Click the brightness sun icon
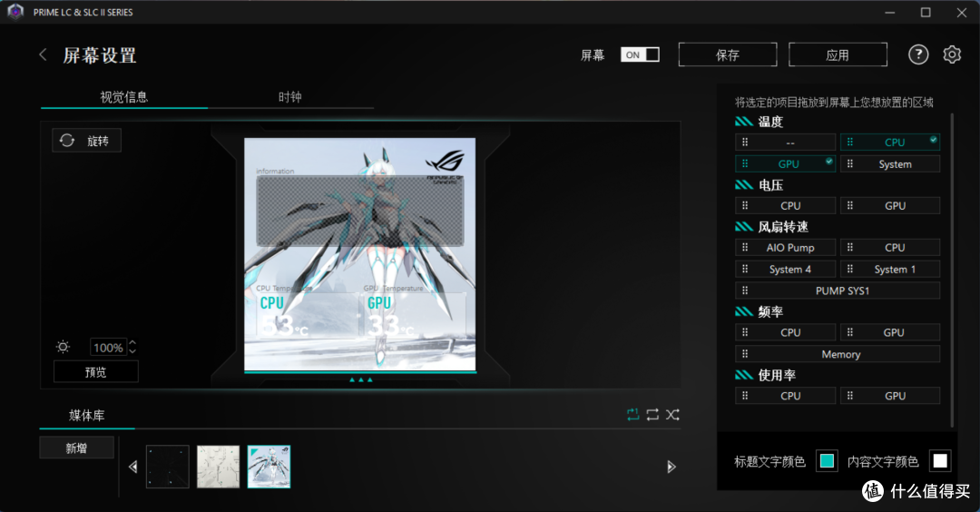The image size is (980, 512). click(64, 347)
